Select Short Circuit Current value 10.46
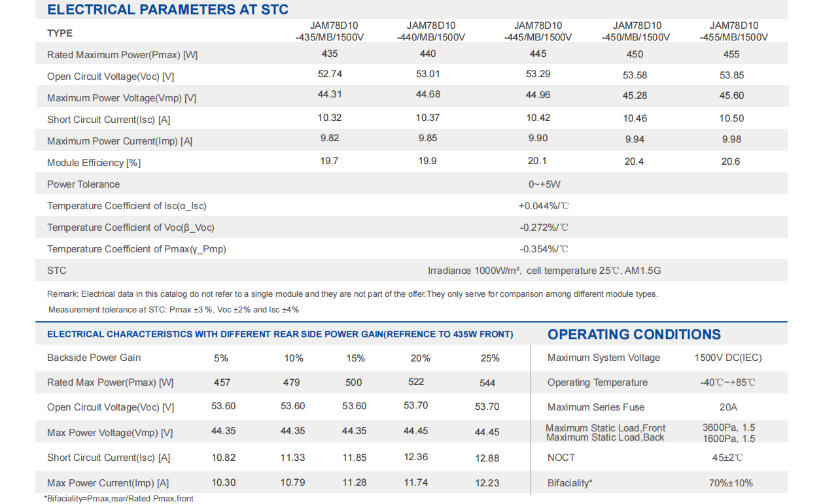Image resolution: width=821 pixels, height=504 pixels. coord(635,118)
